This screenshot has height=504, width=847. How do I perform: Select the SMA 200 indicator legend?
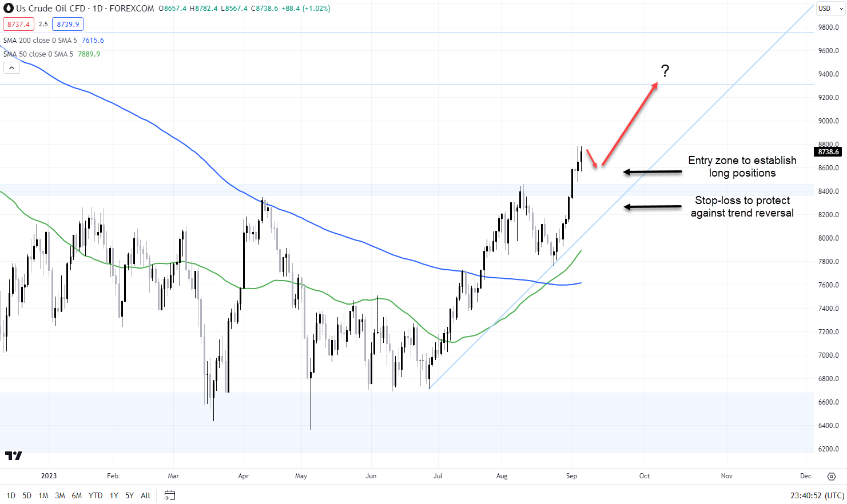tap(40, 41)
